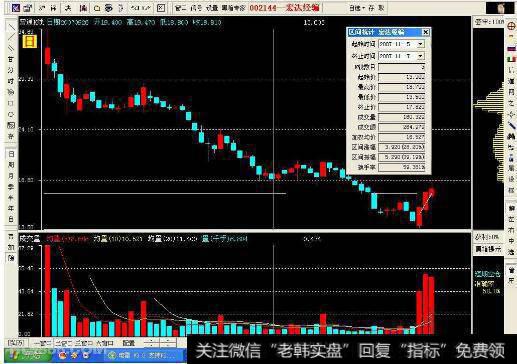The height and width of the screenshot is (364, 517).
Task: Toggle the 分 option in the left sidebar
Action: pos(11,70)
